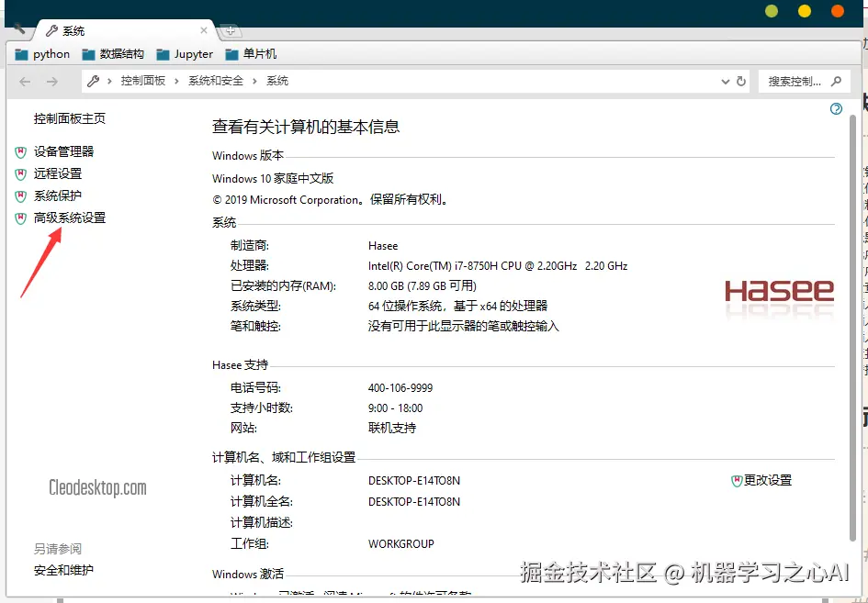Click the wrench icon in address bar

coord(93,82)
